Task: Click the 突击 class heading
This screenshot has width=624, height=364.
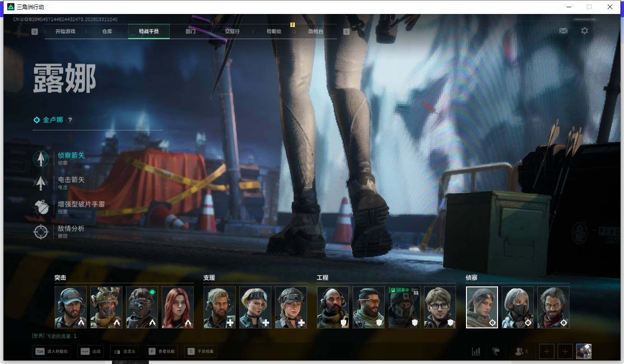Action: tap(60, 278)
